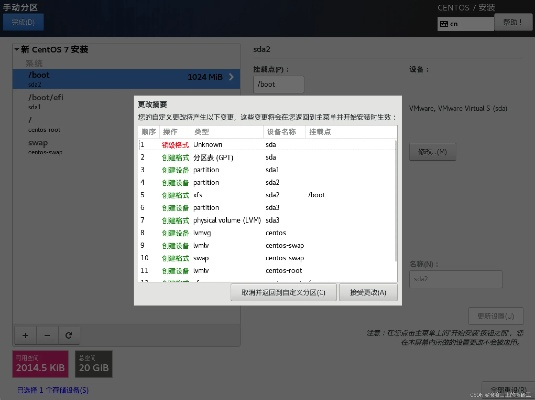Select row 2 partition table (GPT)
The image size is (535, 400).
[267, 157]
